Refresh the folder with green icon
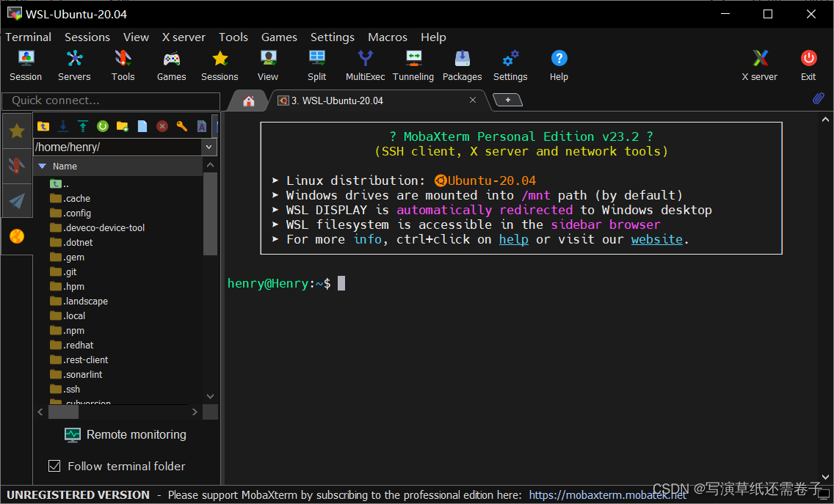The image size is (834, 504). 103,126
